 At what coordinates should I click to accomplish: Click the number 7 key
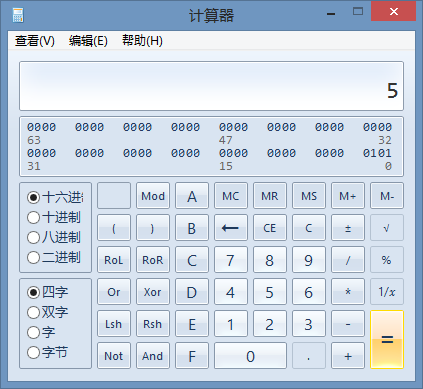tap(231, 260)
